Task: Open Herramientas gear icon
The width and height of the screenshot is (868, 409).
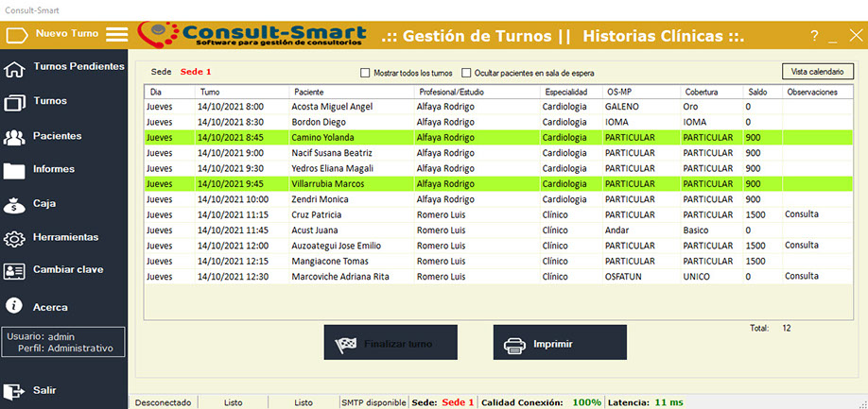Action: [x=14, y=238]
